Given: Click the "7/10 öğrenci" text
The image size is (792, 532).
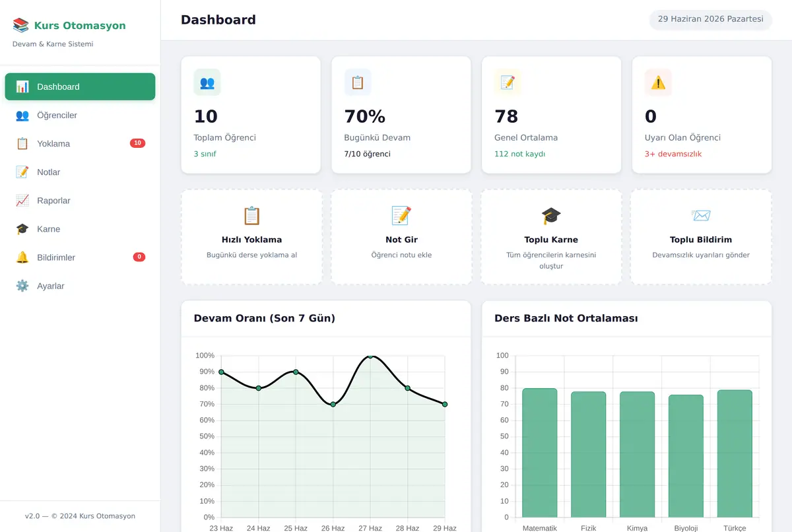Looking at the screenshot, I should pyautogui.click(x=368, y=154).
